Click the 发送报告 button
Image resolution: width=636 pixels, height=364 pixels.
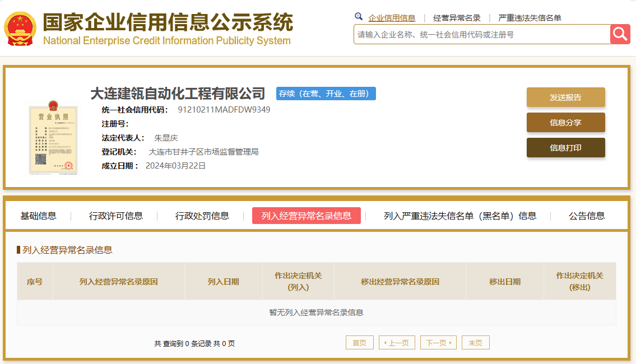point(566,97)
